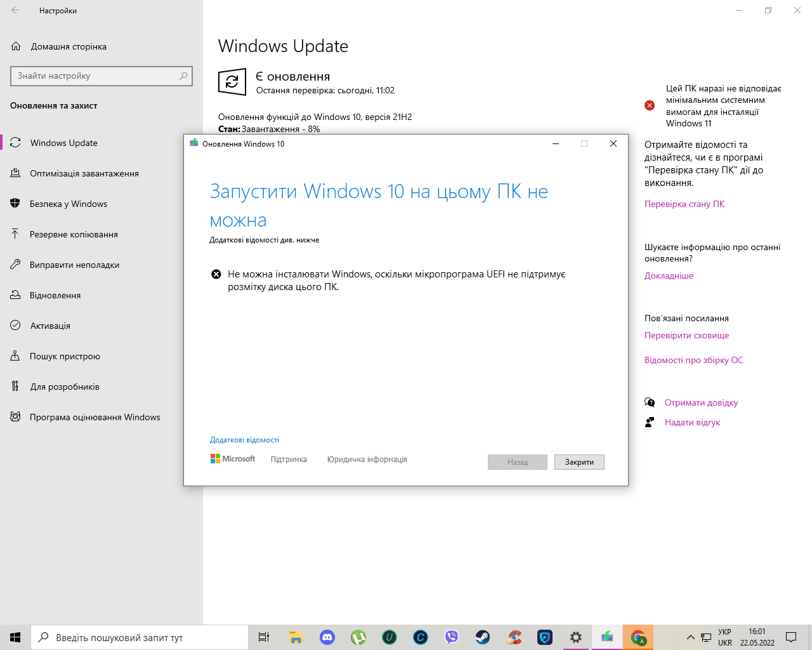Open CCleaner from taskbar
This screenshot has height=650, width=812.
(514, 637)
